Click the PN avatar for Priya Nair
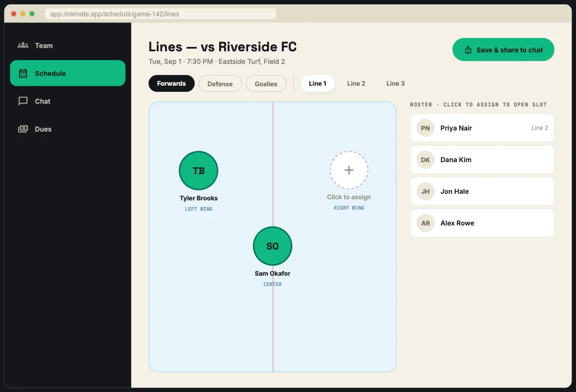The height and width of the screenshot is (392, 576). tap(425, 128)
